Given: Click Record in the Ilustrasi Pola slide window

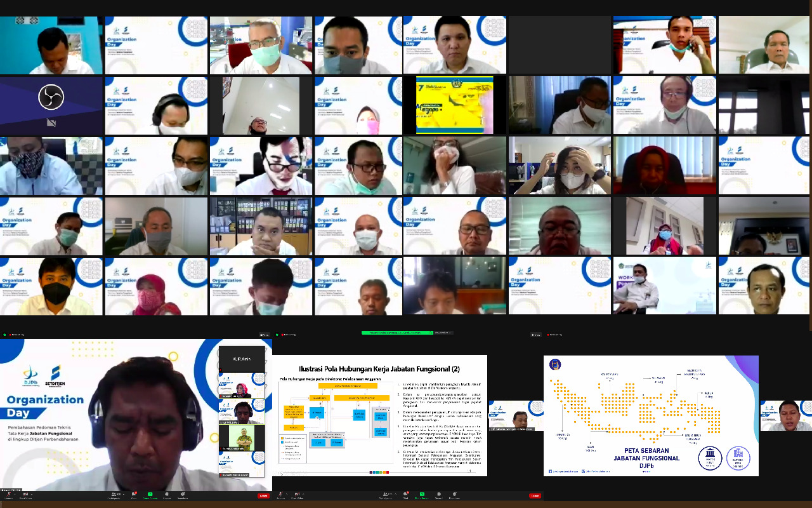Looking at the screenshot, I should (439, 496).
